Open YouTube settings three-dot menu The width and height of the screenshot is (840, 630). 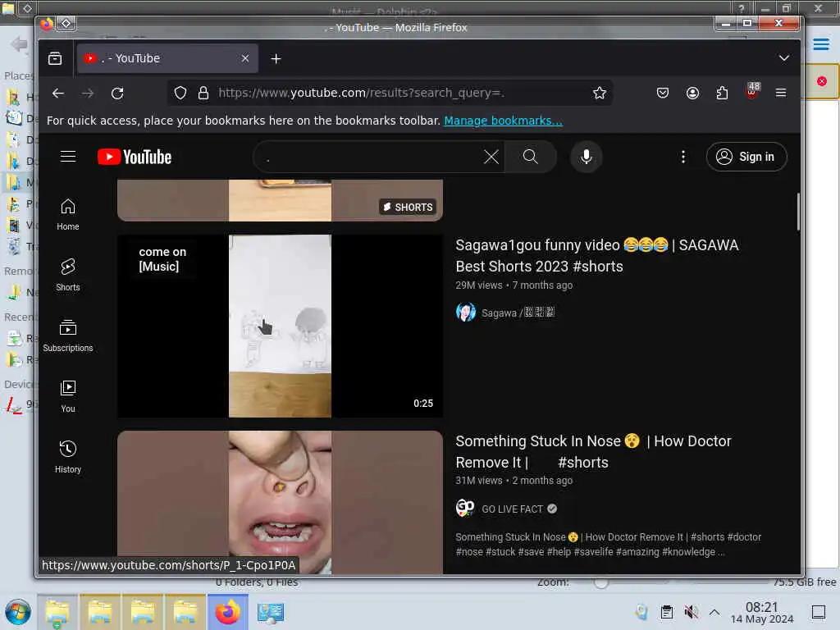pos(683,157)
